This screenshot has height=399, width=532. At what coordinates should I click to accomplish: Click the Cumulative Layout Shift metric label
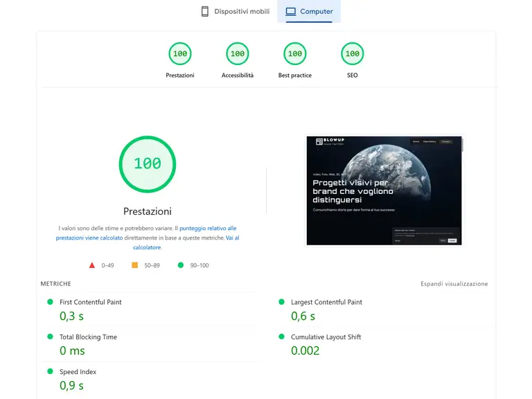326,337
